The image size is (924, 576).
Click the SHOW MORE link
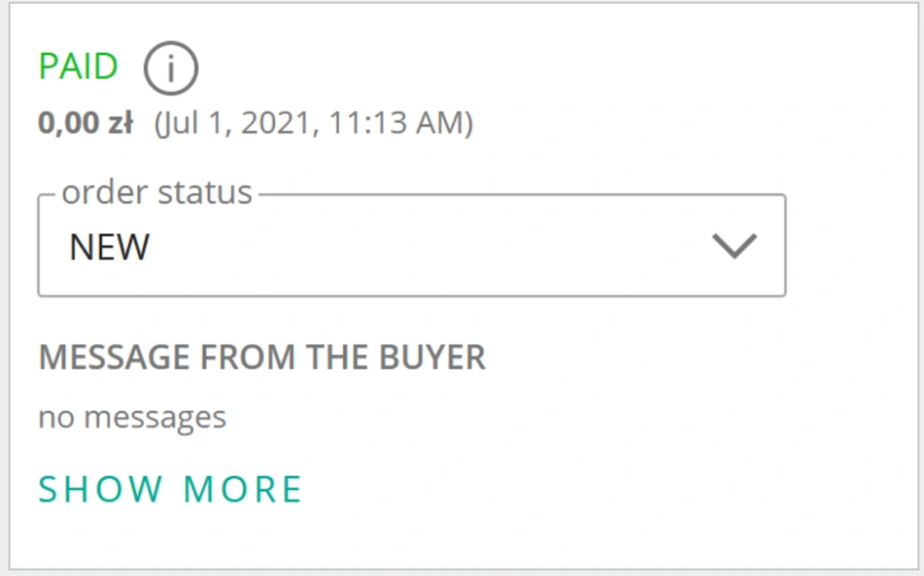click(x=170, y=488)
